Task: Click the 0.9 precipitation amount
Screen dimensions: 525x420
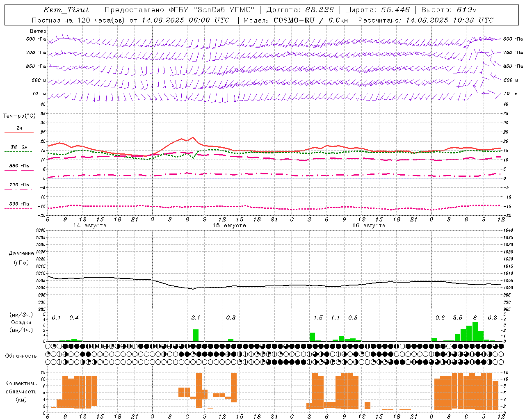Action: (353, 318)
